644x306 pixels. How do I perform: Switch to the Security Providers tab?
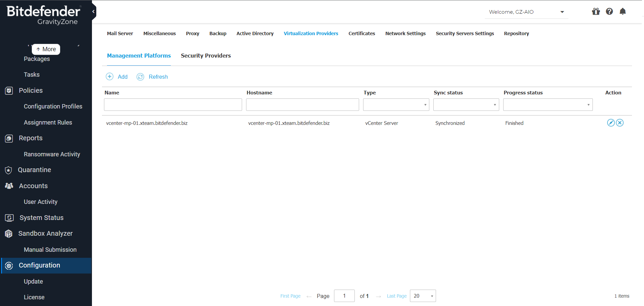[206, 56]
